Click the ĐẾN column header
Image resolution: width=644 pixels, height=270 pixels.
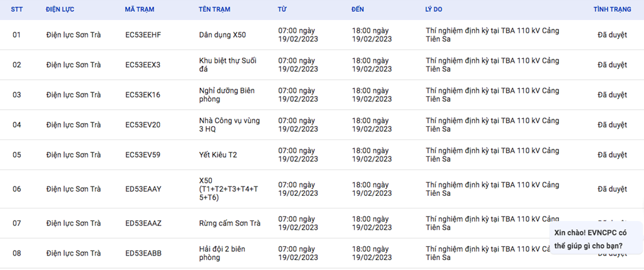click(x=358, y=9)
